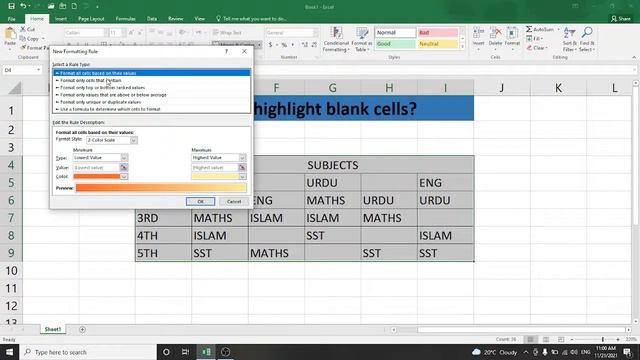Image resolution: width=640 pixels, height=360 pixels.
Task: Open the Page Layout ribbon tab
Action: (x=91, y=19)
